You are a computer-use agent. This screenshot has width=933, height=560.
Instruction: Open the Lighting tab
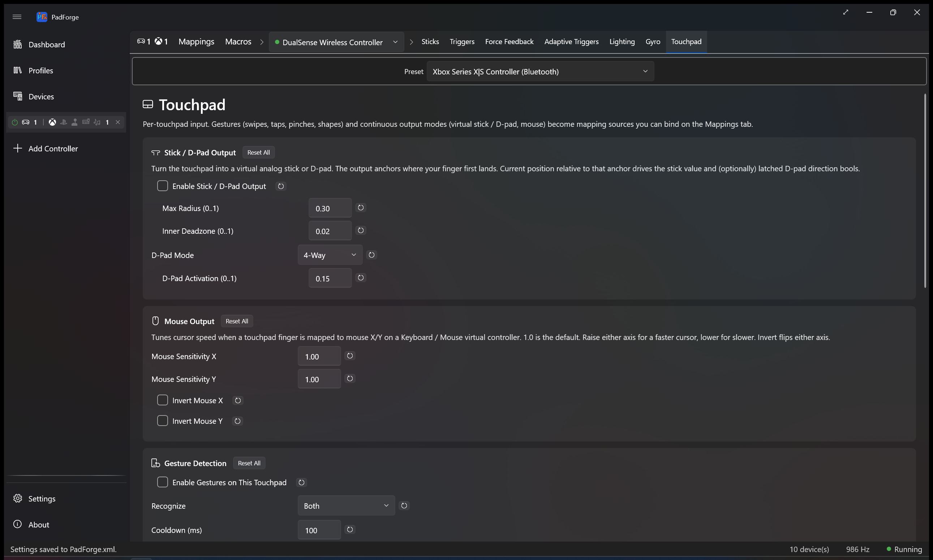(622, 42)
